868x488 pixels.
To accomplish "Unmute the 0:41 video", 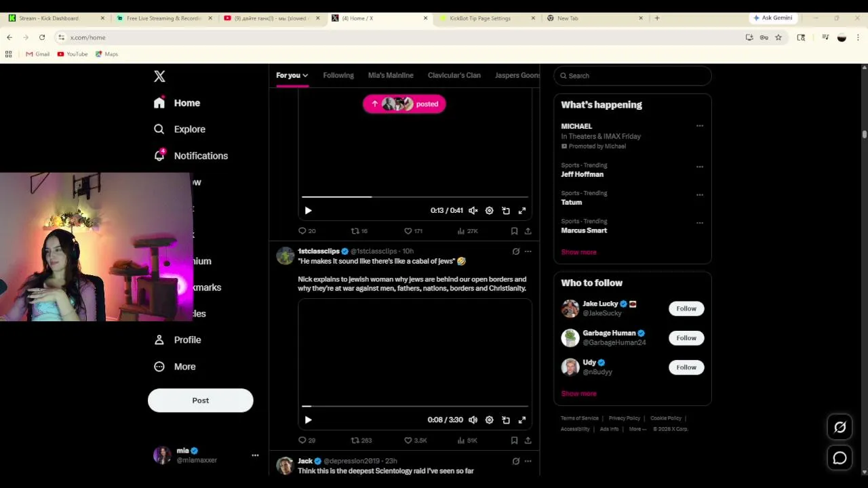I will point(473,211).
